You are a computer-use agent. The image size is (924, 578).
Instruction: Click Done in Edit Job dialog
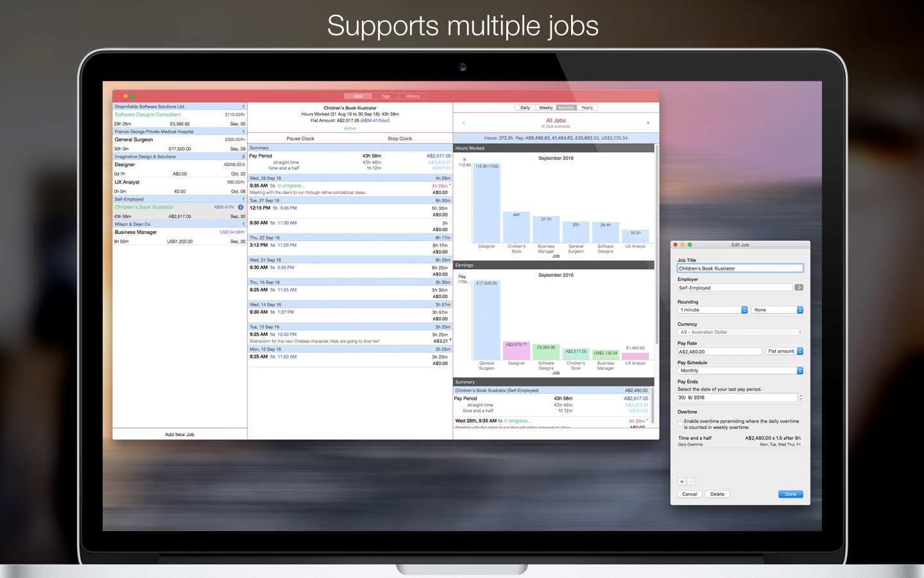tap(791, 495)
